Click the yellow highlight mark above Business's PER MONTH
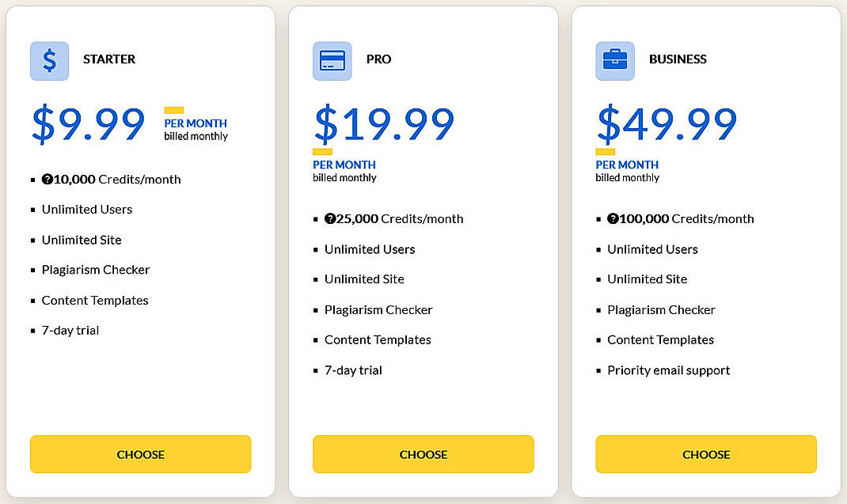The height and width of the screenshot is (504, 847). [605, 151]
